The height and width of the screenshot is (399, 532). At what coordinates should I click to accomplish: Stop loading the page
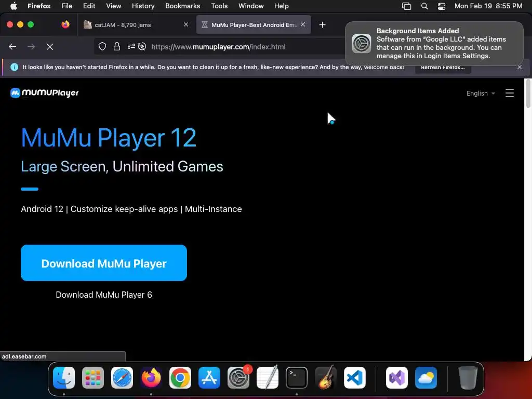click(50, 47)
